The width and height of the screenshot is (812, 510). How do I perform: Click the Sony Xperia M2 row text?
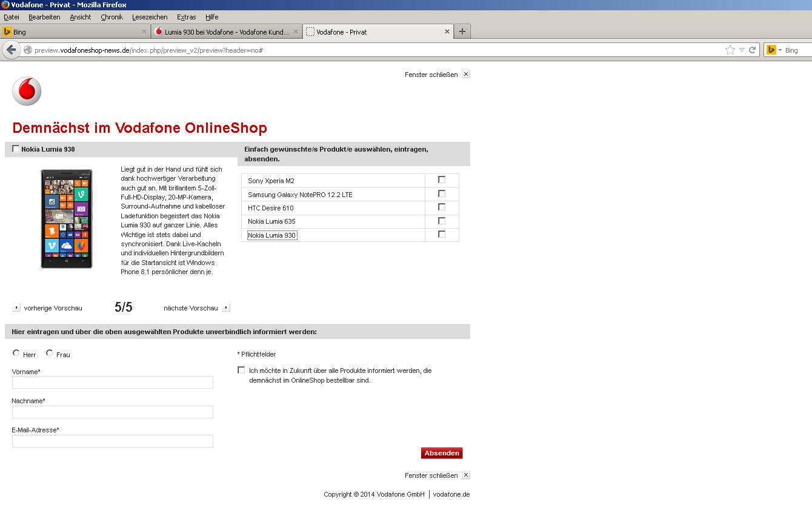271,181
